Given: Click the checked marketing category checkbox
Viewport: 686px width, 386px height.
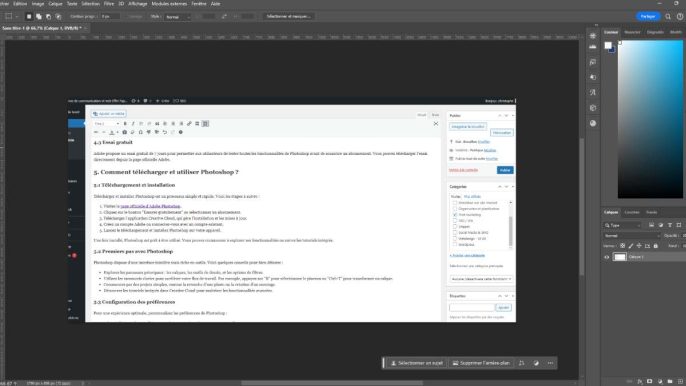Looking at the screenshot, I should click(455, 215).
